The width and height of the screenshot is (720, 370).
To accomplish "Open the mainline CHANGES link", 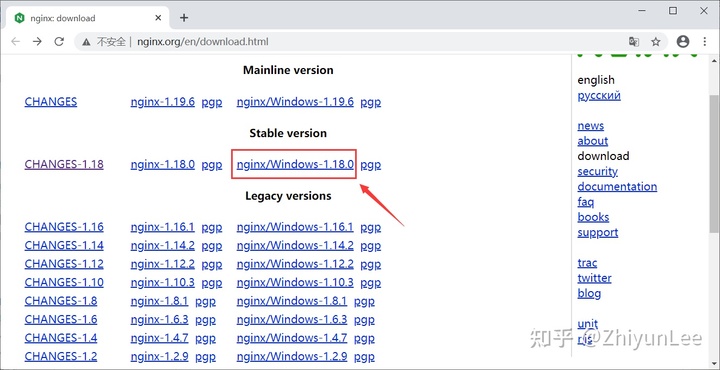I will pos(51,101).
